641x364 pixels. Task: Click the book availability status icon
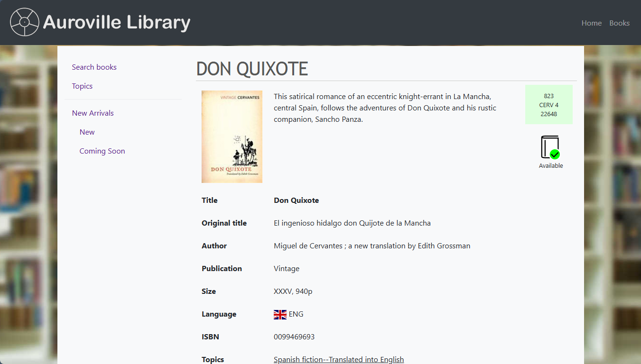pyautogui.click(x=550, y=147)
